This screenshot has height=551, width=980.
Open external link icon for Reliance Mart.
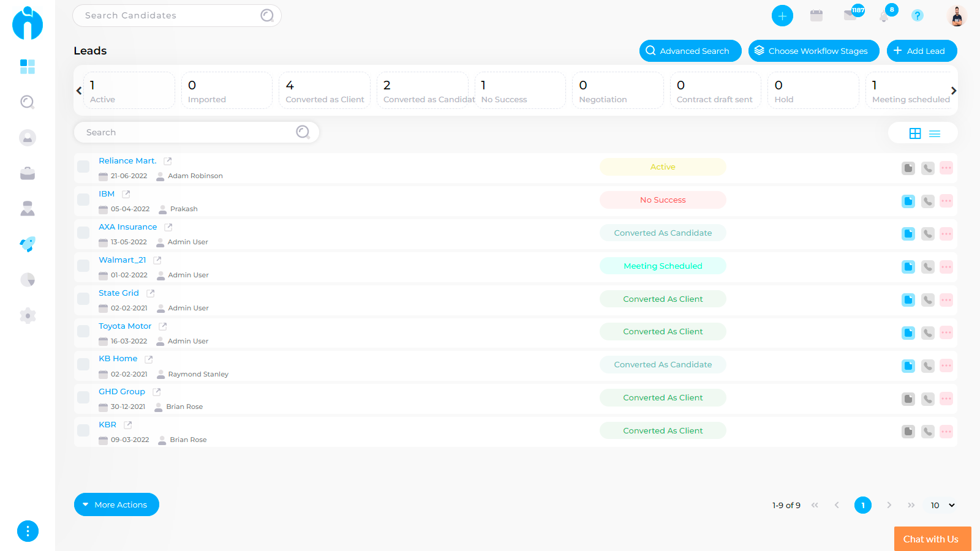coord(168,161)
